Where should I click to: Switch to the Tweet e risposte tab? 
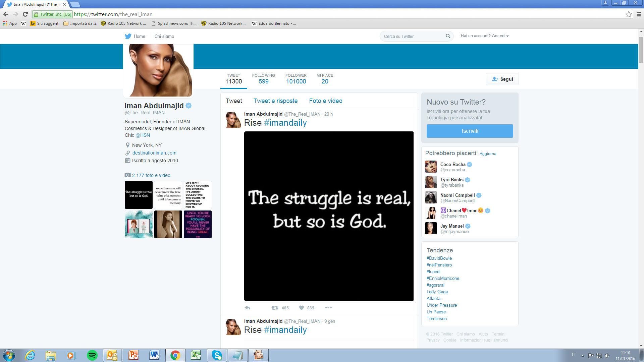[275, 101]
